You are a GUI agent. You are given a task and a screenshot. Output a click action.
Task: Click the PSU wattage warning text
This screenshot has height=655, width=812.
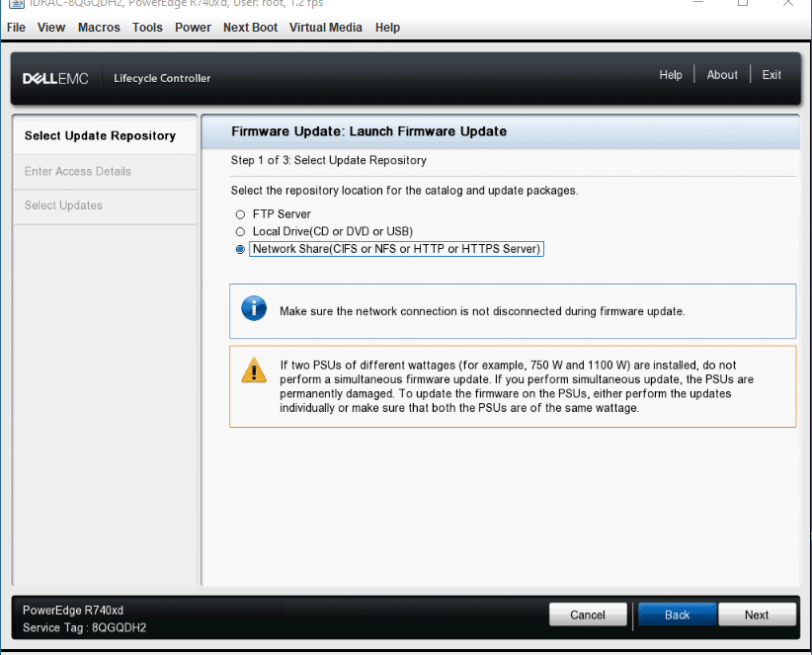click(x=517, y=386)
